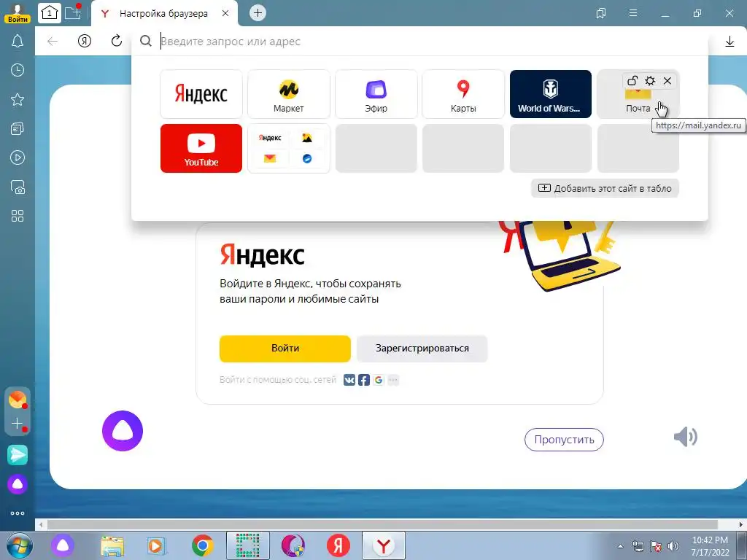Switch to Настройка браузера tab

click(163, 13)
